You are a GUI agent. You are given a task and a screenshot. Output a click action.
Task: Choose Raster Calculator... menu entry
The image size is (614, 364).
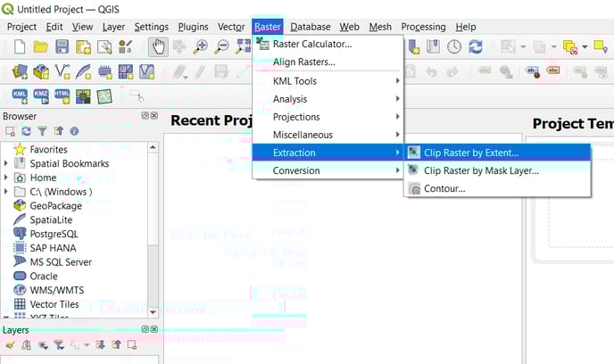tap(328, 44)
